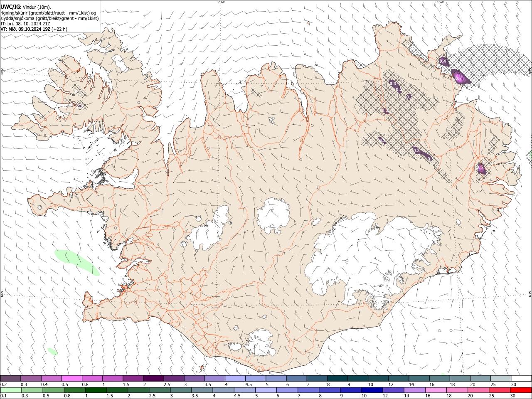
Task: Click the lower legend 0.8 green swatch
Action: [x=75, y=390]
